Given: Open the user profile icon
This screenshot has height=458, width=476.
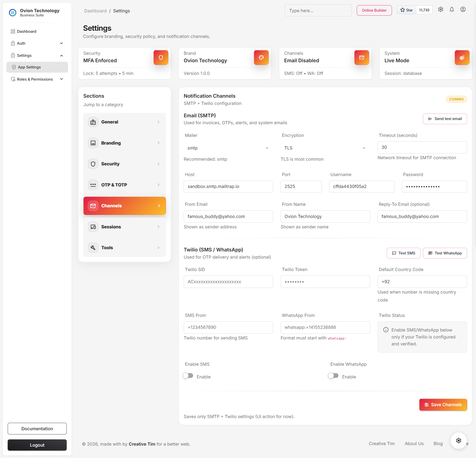Looking at the screenshot, I should (x=463, y=9).
